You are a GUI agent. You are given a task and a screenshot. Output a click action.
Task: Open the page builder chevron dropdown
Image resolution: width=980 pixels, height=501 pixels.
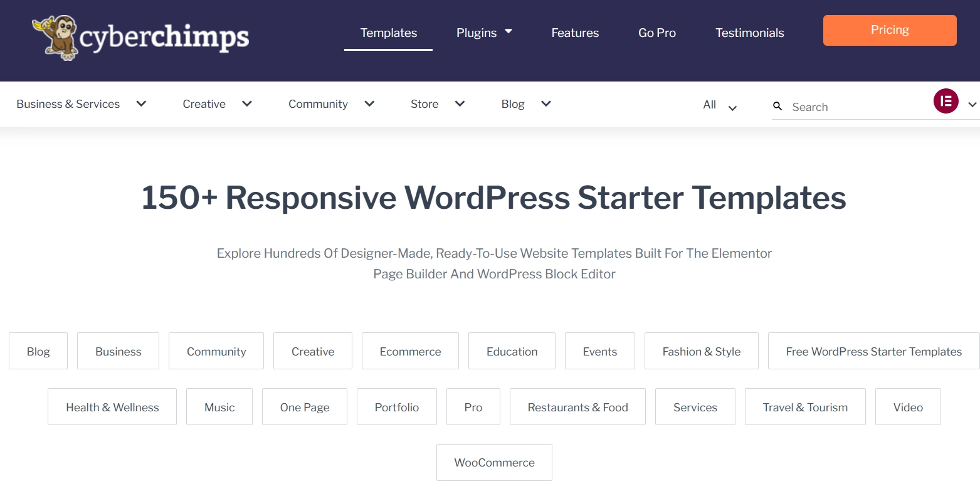[972, 105]
